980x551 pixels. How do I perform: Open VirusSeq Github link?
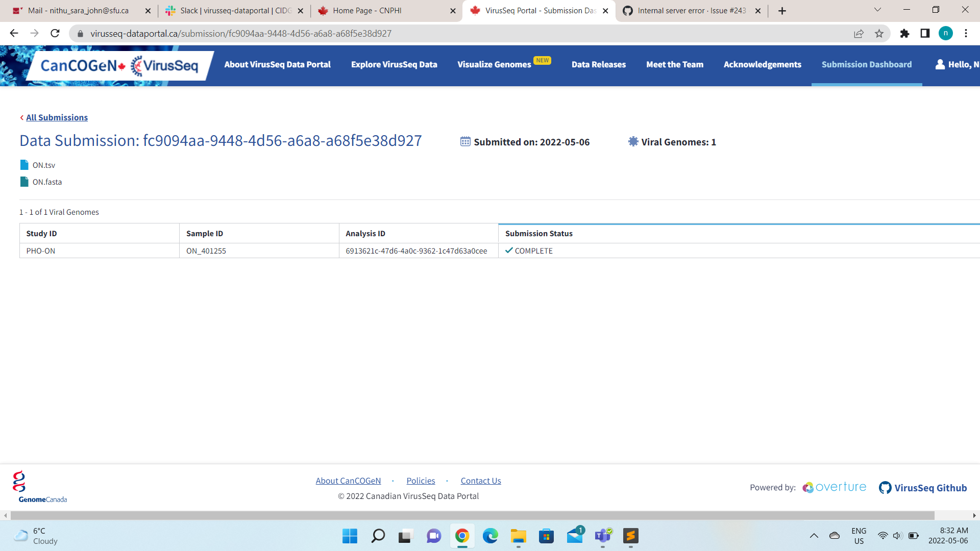tap(923, 488)
